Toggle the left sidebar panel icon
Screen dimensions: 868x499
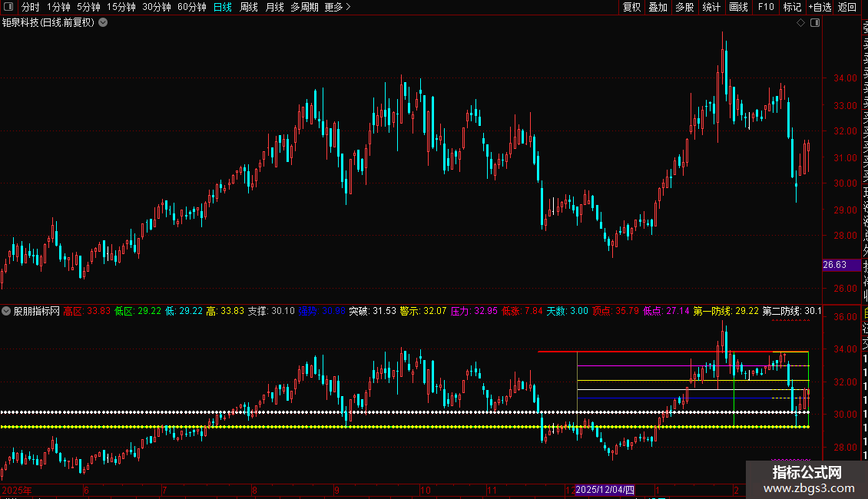[x=8, y=7]
